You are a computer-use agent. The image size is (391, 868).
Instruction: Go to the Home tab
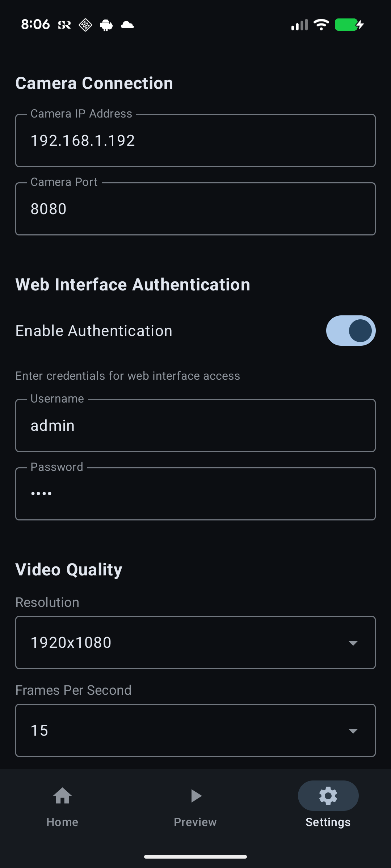[x=62, y=807]
